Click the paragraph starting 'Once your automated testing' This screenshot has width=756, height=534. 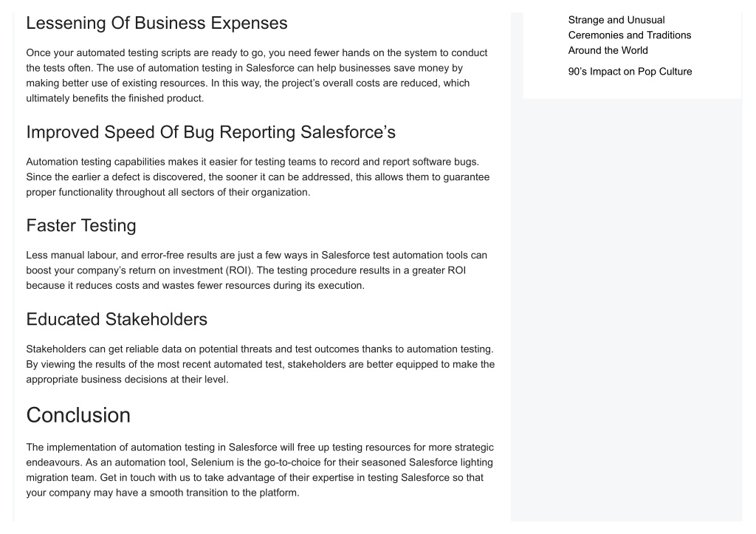[257, 75]
